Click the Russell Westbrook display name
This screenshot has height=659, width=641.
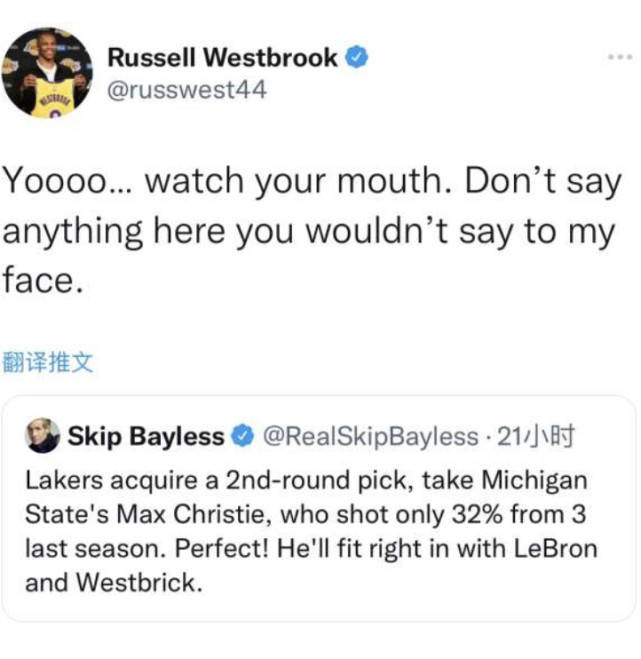[222, 57]
